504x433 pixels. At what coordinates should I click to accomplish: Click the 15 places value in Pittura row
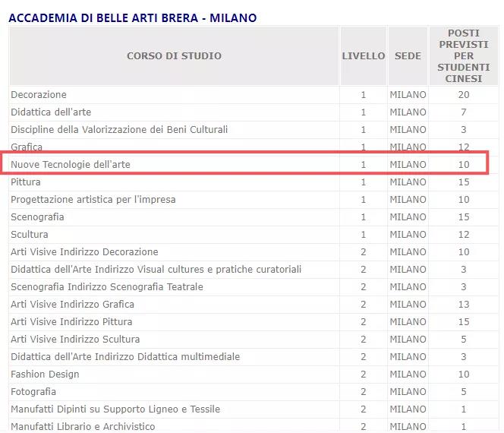point(464,182)
